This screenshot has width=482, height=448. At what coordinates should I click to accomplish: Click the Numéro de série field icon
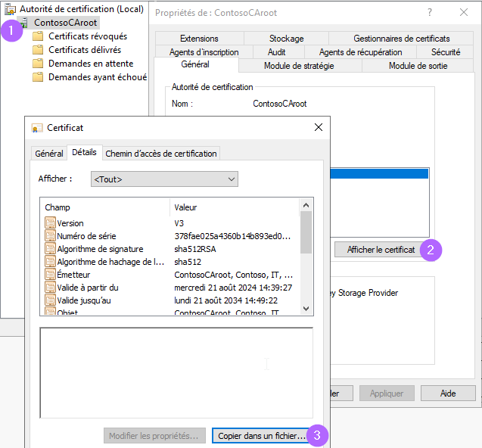pos(50,236)
